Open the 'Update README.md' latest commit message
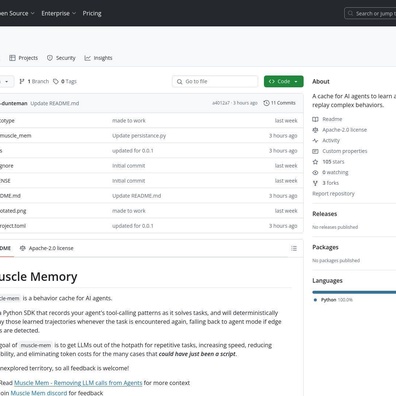 pos(55,103)
